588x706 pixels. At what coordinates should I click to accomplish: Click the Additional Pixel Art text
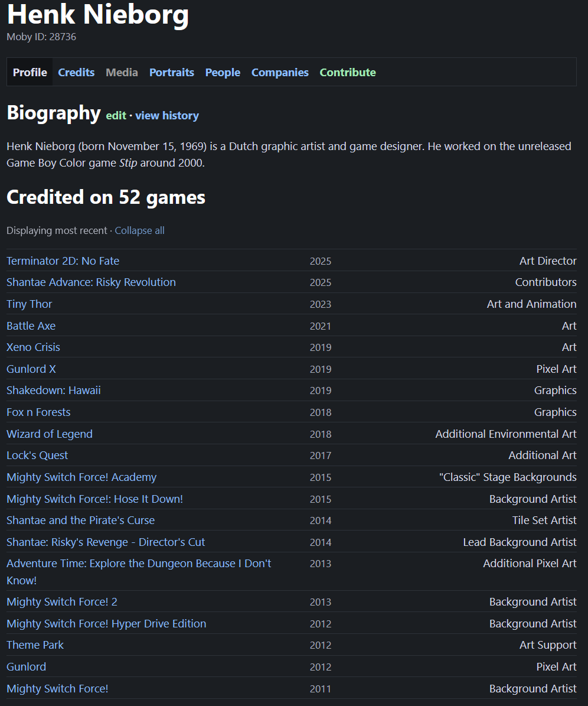530,563
